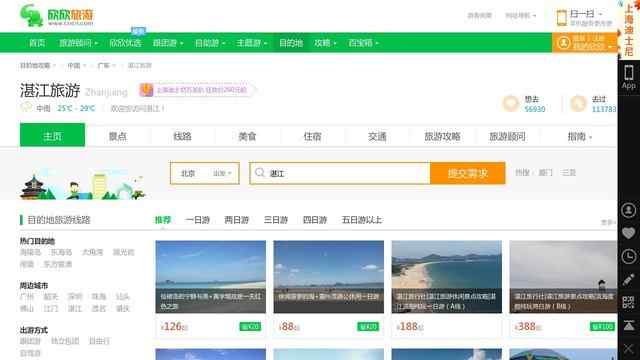Expand the 扫一扫 dropdown at top right

pyautogui.click(x=586, y=14)
